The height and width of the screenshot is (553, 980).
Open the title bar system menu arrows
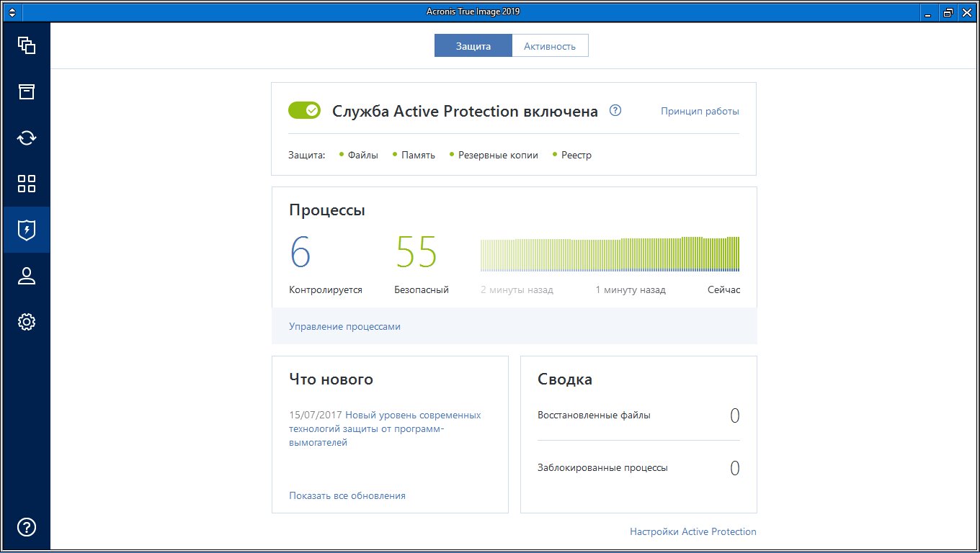(12, 12)
